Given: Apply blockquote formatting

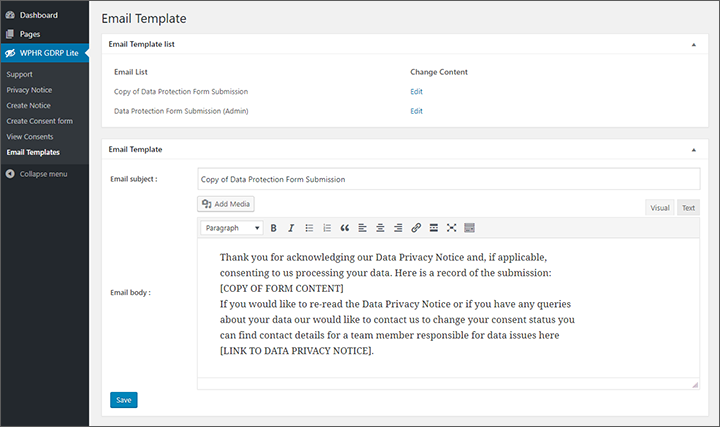Looking at the screenshot, I should click(345, 228).
